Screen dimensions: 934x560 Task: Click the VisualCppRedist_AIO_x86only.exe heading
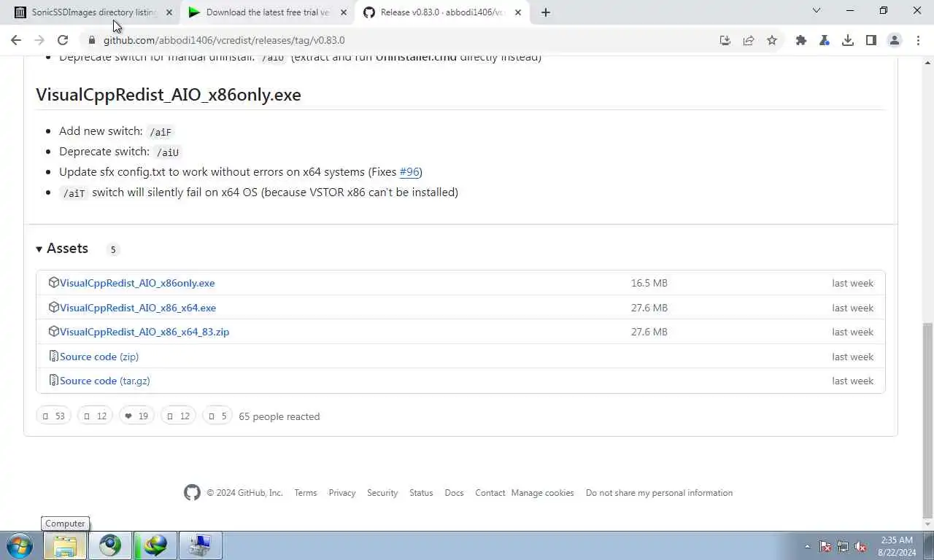coord(169,95)
